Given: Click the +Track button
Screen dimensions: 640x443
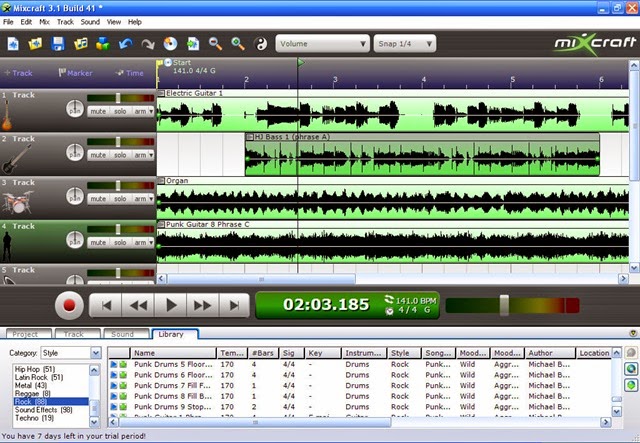Looking at the screenshot, I should pos(18,73).
